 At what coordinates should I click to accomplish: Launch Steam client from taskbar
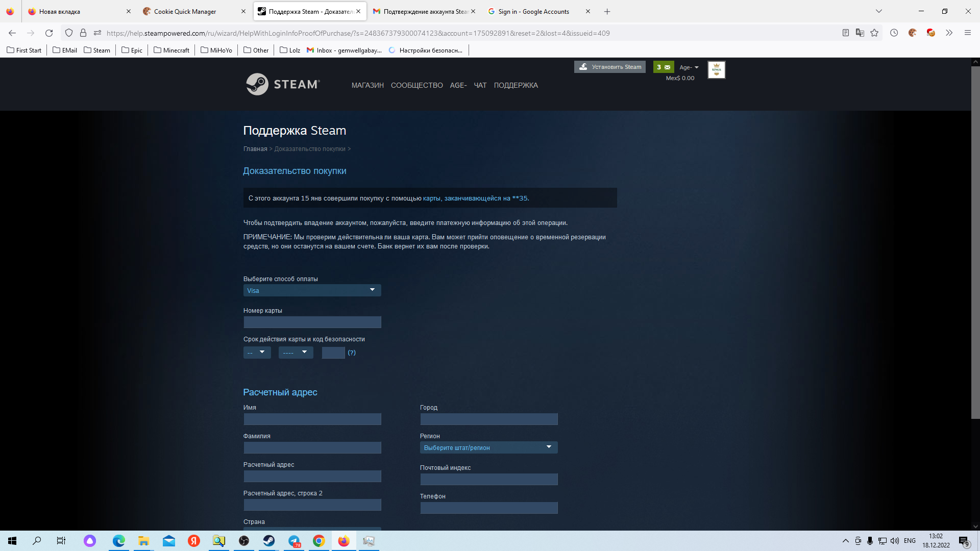[x=268, y=541]
